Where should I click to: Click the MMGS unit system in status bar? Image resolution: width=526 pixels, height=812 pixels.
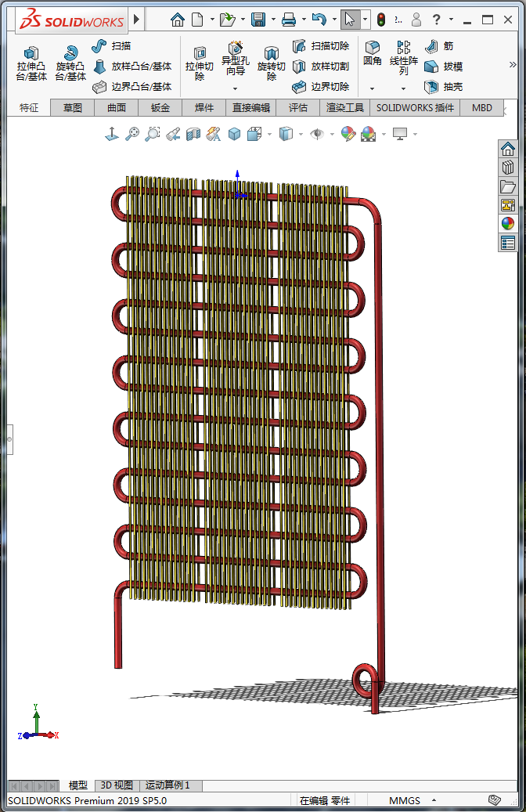coord(405,800)
